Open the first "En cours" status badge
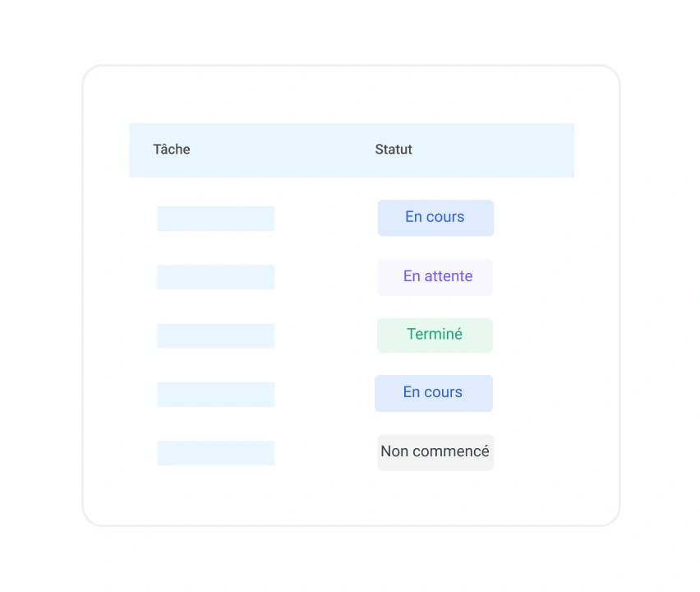 point(435,218)
